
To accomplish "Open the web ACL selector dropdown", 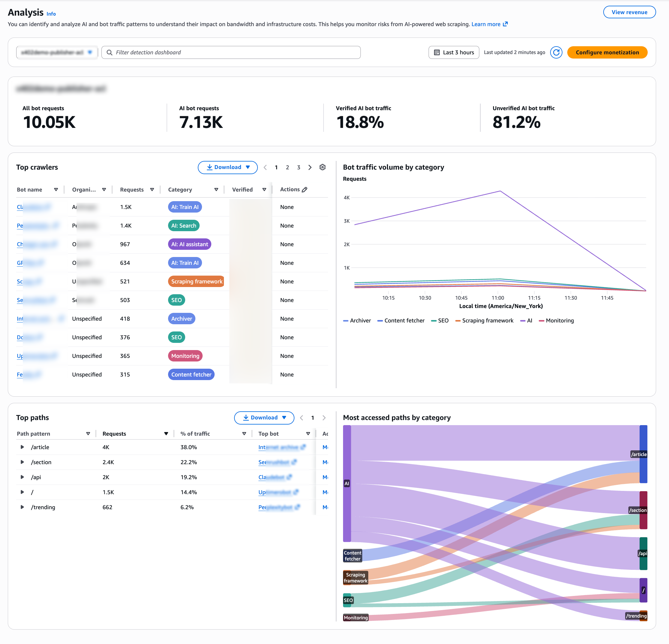I will pos(57,52).
